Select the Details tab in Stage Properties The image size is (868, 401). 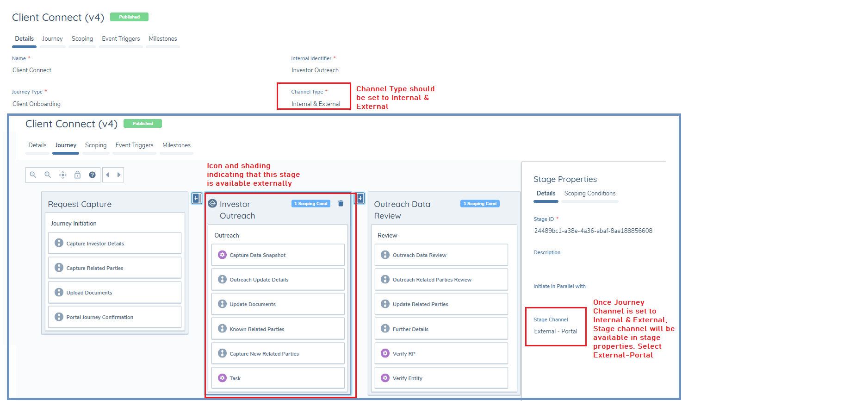(546, 194)
